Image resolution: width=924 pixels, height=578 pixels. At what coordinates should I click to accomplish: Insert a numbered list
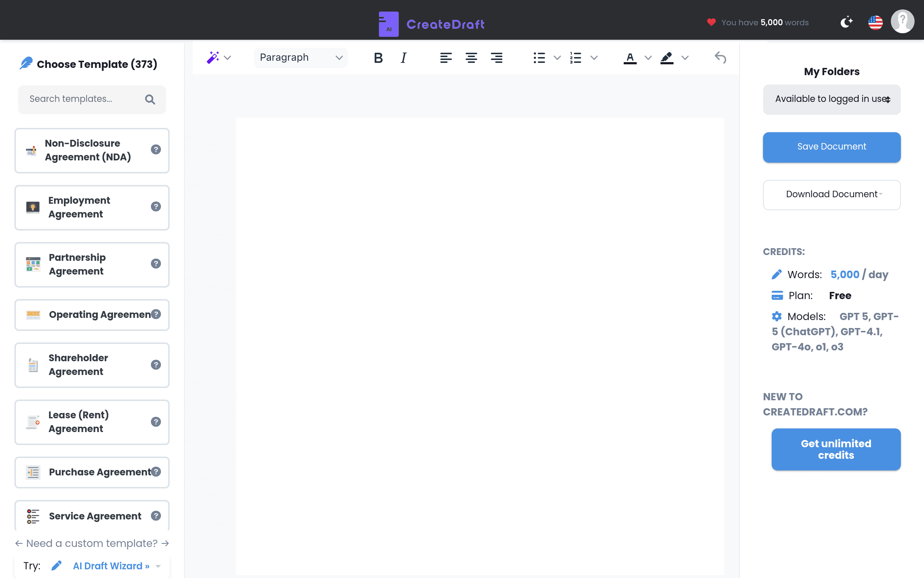[575, 58]
